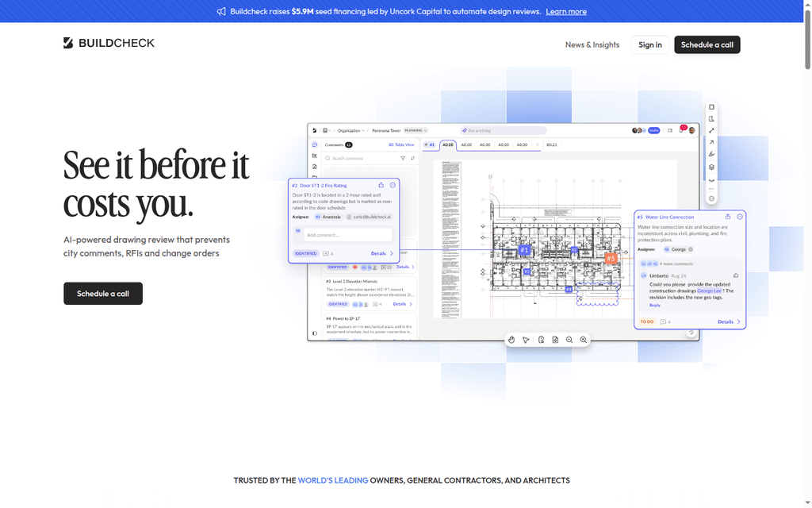Click the IDENTIFIED badge on Level 2 Elevation card
The height and width of the screenshot is (508, 812).
point(338,304)
